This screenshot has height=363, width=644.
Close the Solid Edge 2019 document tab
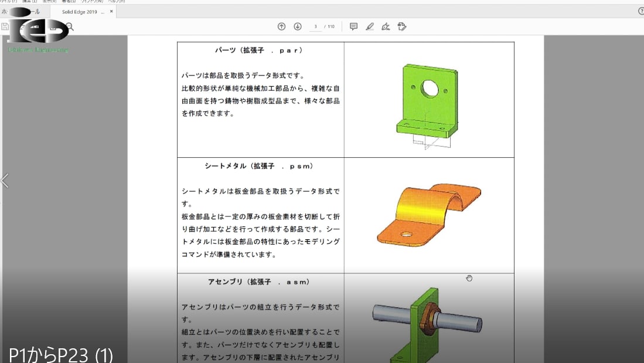click(111, 11)
